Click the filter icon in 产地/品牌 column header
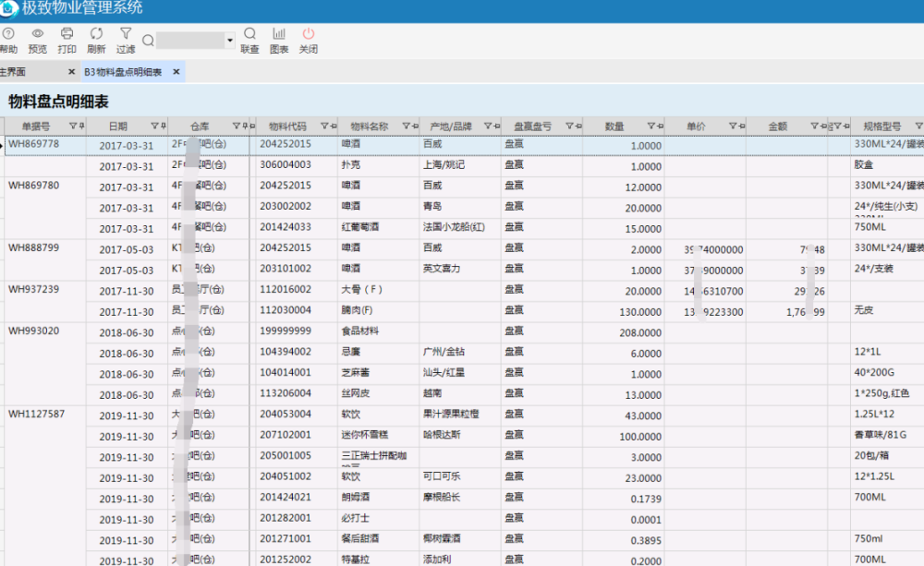 click(488, 126)
